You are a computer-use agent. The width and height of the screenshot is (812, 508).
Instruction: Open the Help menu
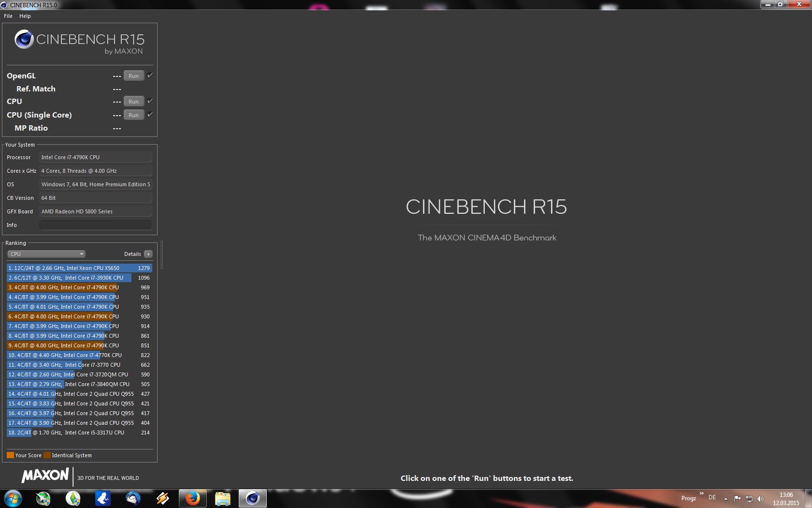(x=25, y=16)
